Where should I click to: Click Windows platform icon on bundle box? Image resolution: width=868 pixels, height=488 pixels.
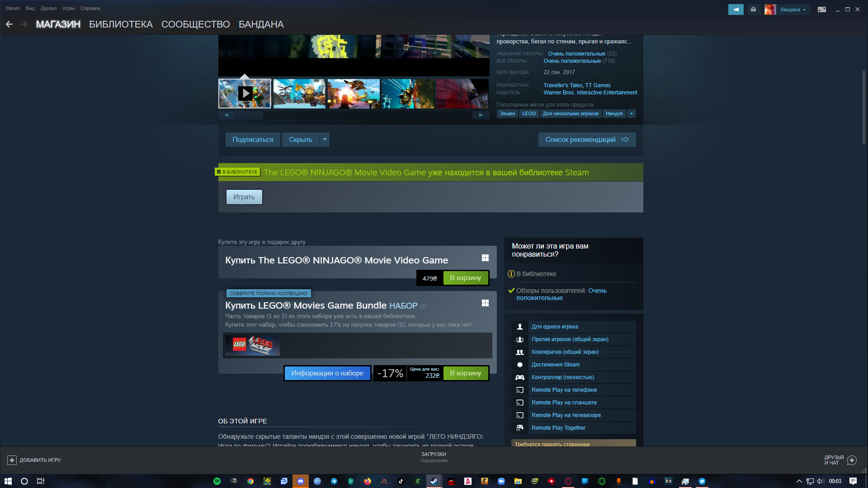(485, 303)
